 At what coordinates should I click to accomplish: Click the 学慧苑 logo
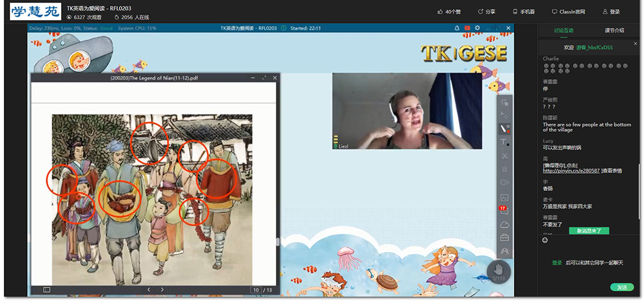point(35,12)
